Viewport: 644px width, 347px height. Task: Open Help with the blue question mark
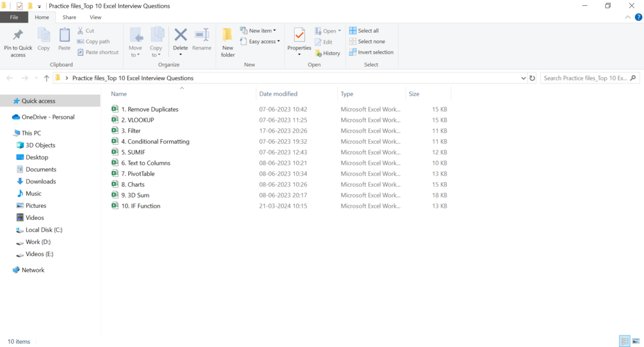coord(638,17)
